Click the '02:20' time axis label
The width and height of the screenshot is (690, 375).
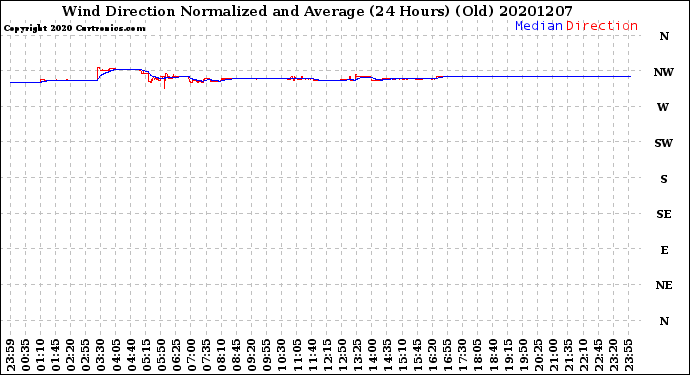coord(71,355)
